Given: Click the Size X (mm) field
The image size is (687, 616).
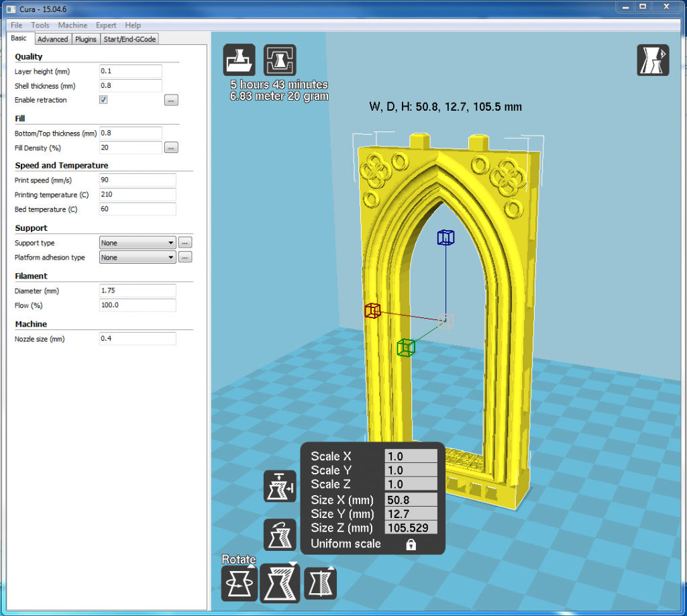Looking at the screenshot, I should tap(411, 500).
